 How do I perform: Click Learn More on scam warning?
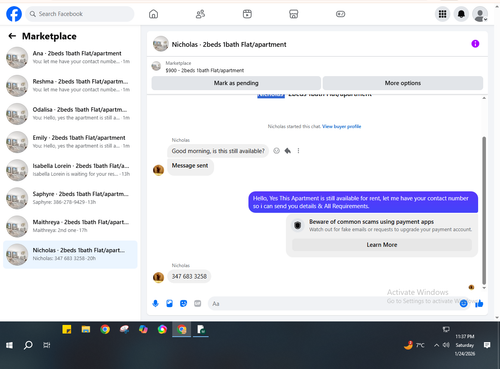click(382, 245)
